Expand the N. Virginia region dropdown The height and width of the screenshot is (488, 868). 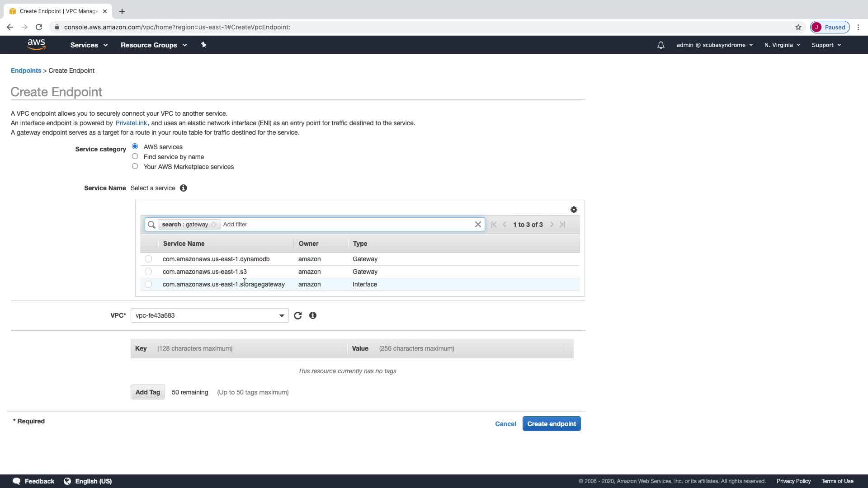pyautogui.click(x=782, y=45)
